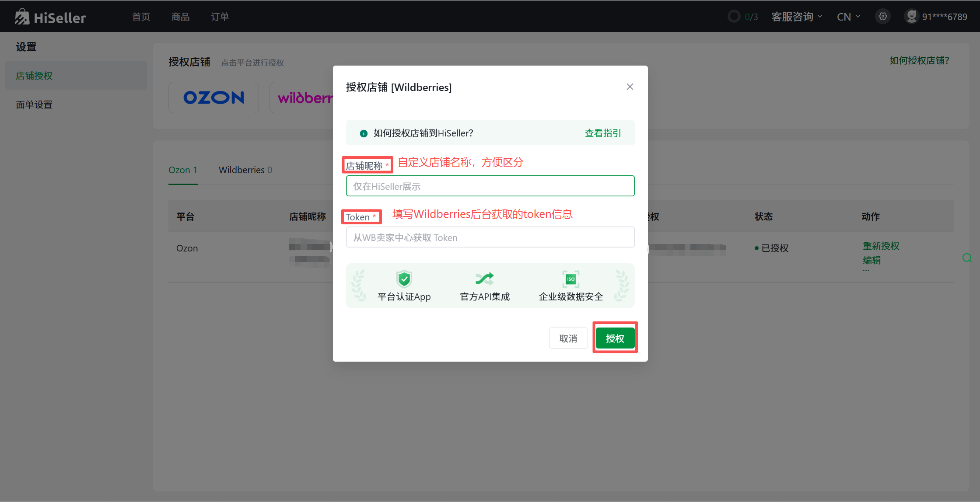Focus the Token input field
Screen dimensions: 980x502
pos(490,237)
